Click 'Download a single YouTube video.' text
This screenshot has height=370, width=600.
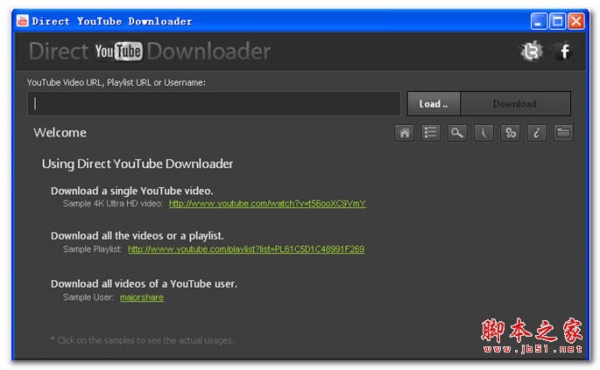point(132,191)
